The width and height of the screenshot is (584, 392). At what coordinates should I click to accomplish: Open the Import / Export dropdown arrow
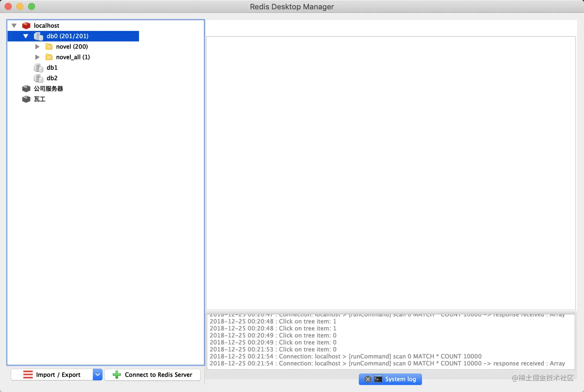[x=98, y=375]
